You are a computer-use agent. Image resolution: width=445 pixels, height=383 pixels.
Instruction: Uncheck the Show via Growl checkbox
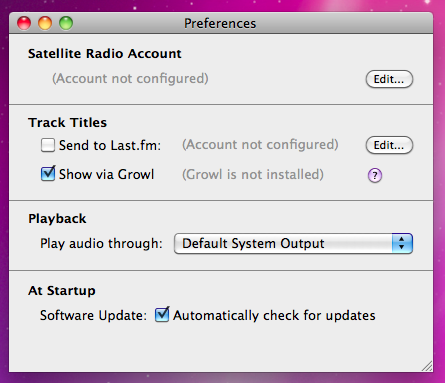click(x=48, y=174)
